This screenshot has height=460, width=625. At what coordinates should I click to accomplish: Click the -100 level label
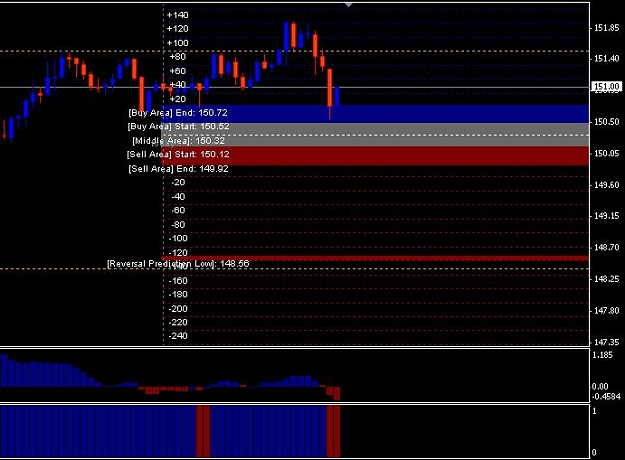coord(178,238)
